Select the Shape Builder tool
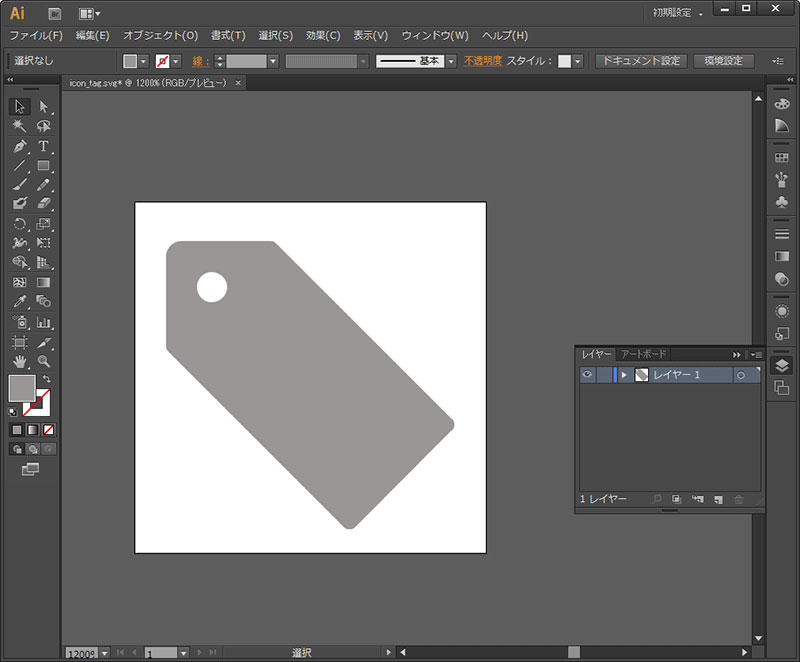This screenshot has height=662, width=800. point(19,262)
